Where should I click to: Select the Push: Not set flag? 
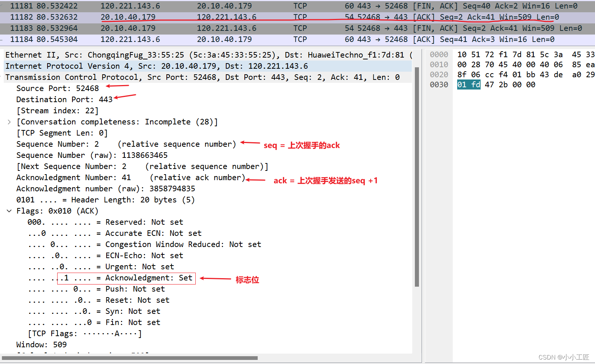coord(96,289)
